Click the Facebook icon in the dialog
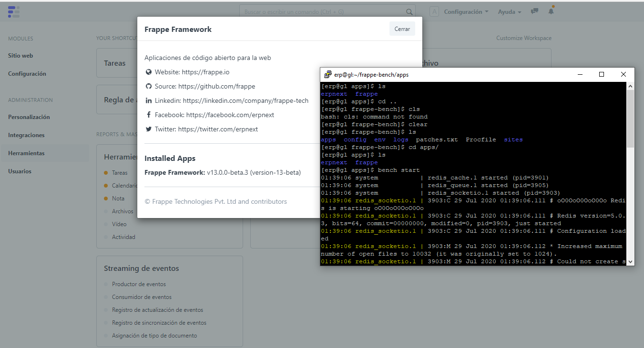Viewport: 644px width, 348px height. click(x=149, y=115)
